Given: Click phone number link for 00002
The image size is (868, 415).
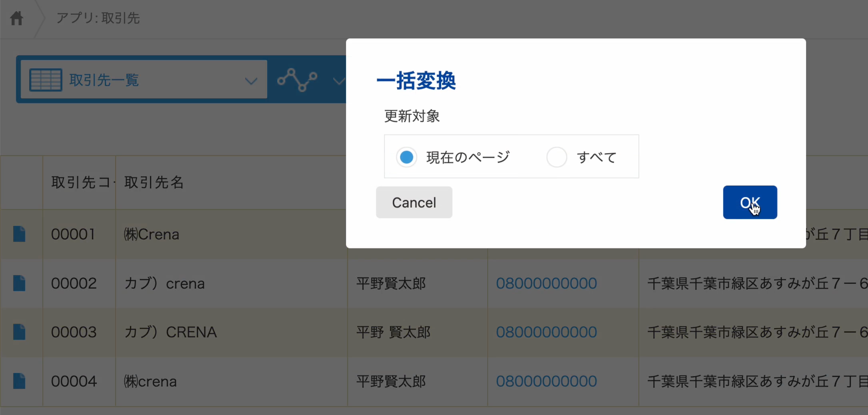Looking at the screenshot, I should point(546,284).
